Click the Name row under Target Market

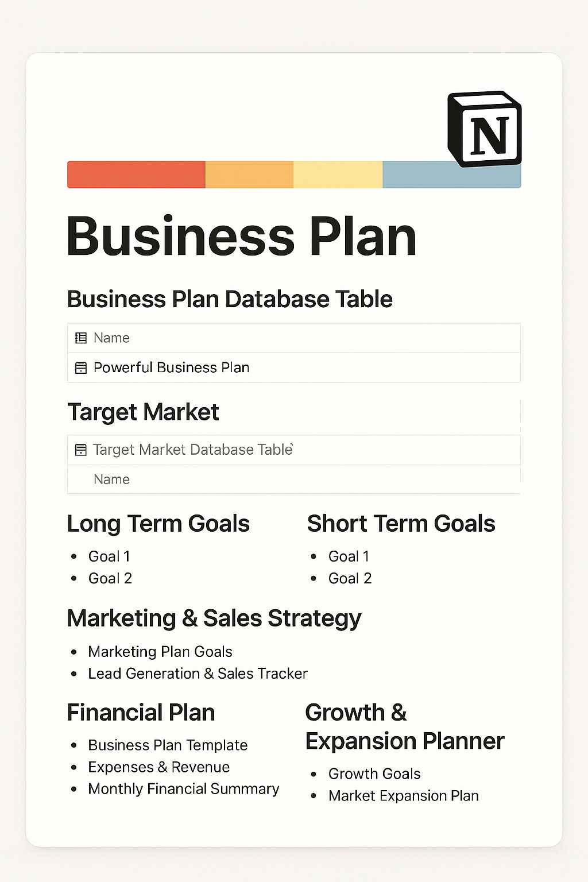[111, 479]
